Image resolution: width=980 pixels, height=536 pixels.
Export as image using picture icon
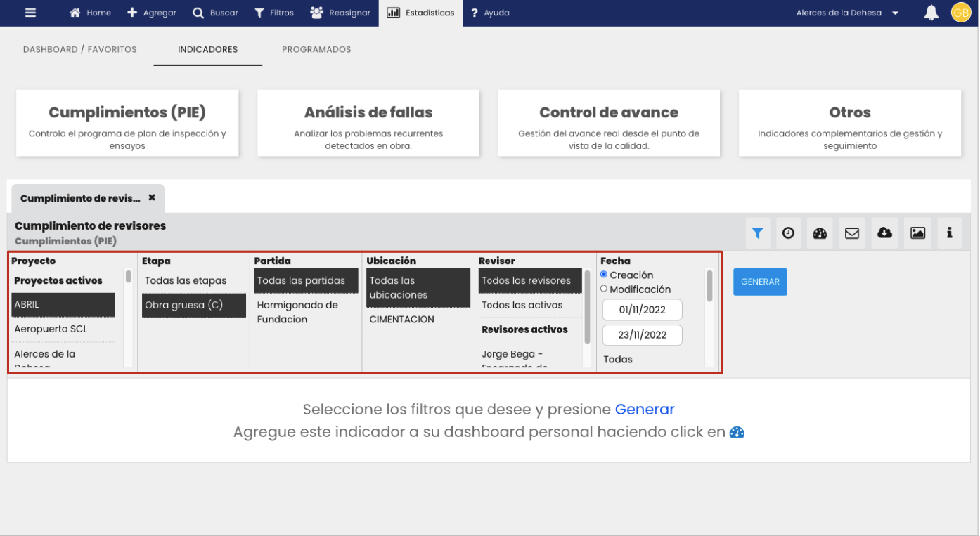coord(917,233)
